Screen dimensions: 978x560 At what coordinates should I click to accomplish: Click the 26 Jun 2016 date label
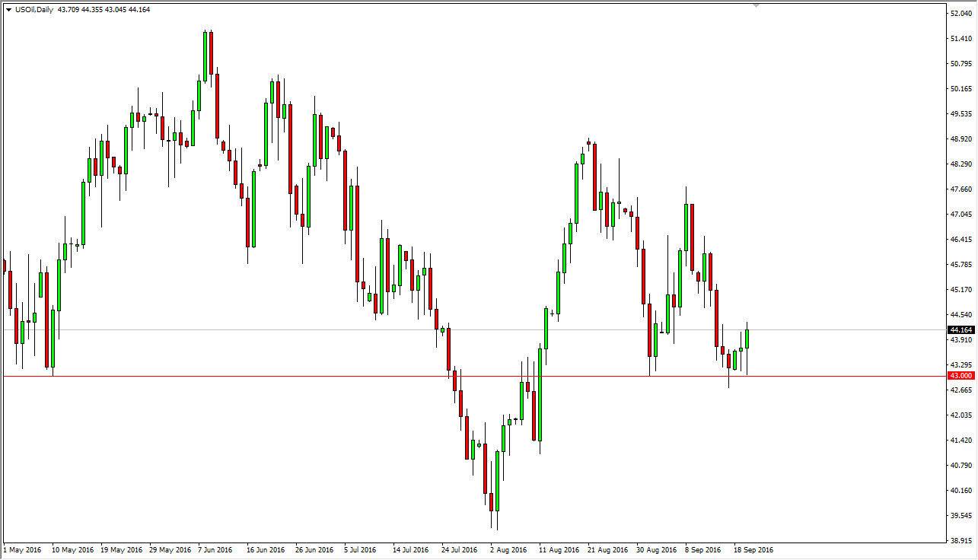pos(315,549)
